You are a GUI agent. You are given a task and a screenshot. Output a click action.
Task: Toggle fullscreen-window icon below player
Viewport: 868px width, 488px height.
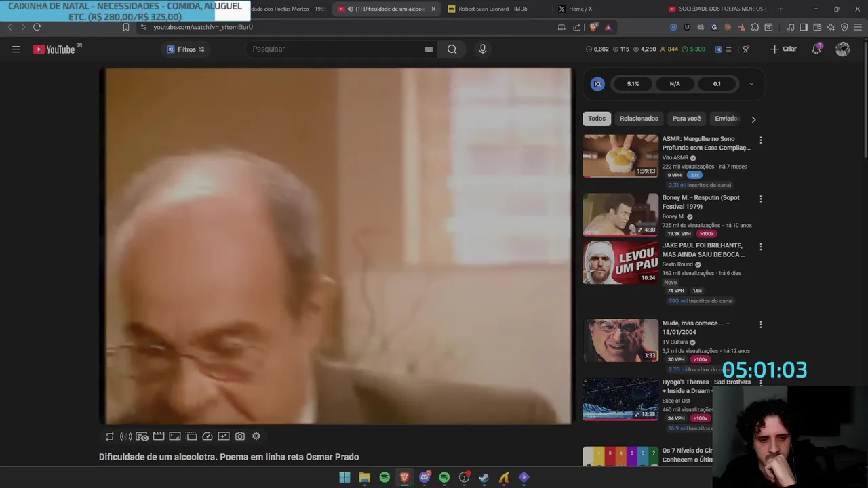point(175,436)
